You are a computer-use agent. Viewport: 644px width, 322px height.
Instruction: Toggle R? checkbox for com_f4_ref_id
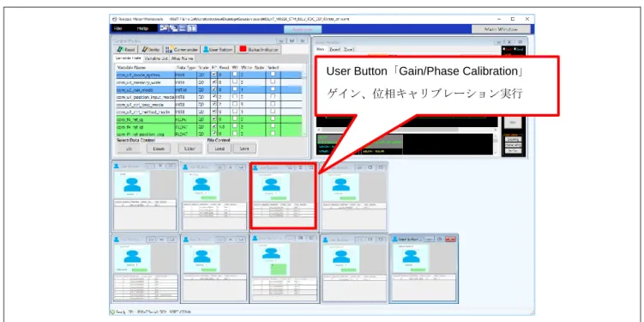click(x=214, y=127)
